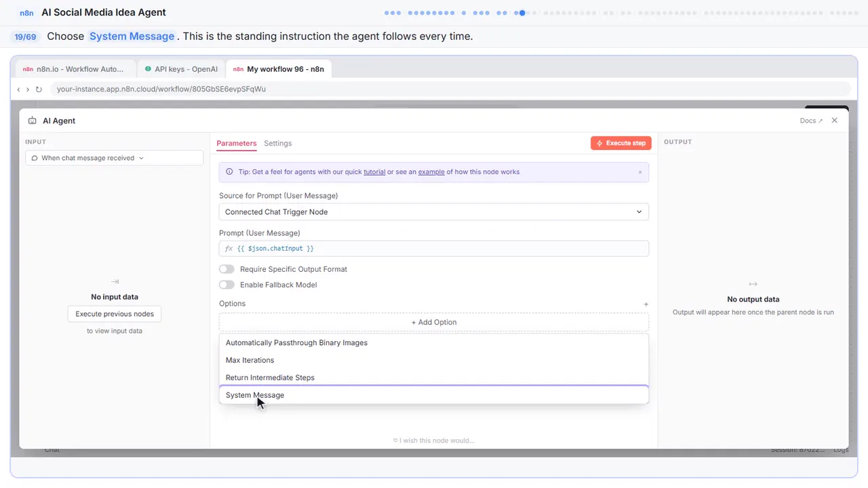Click the AI Agent robot icon
868x488 pixels.
tap(32, 121)
